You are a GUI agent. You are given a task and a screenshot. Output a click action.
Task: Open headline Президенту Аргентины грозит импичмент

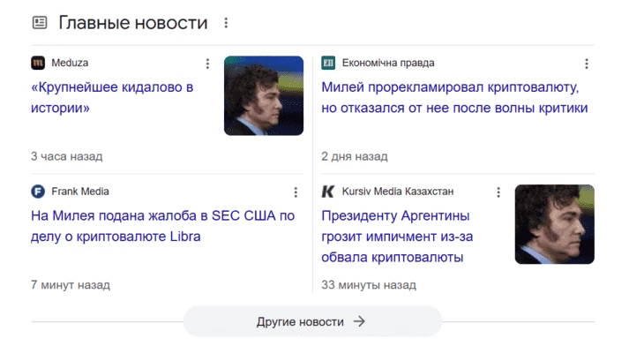397,237
